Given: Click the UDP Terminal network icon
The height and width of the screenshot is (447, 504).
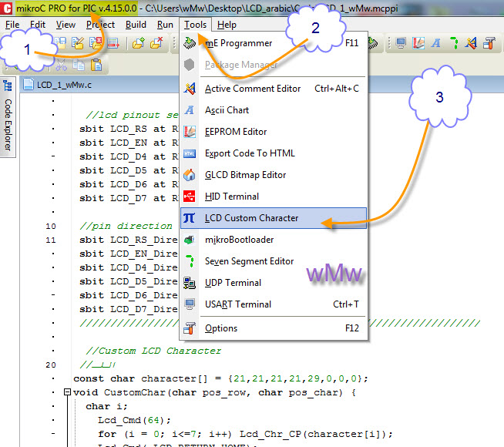Looking at the screenshot, I should point(190,283).
